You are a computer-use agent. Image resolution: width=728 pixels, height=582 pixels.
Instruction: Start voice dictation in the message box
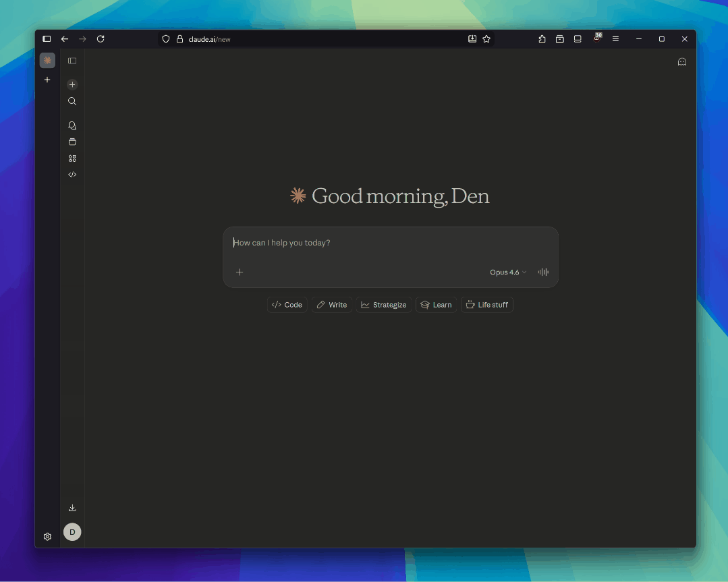coord(542,272)
